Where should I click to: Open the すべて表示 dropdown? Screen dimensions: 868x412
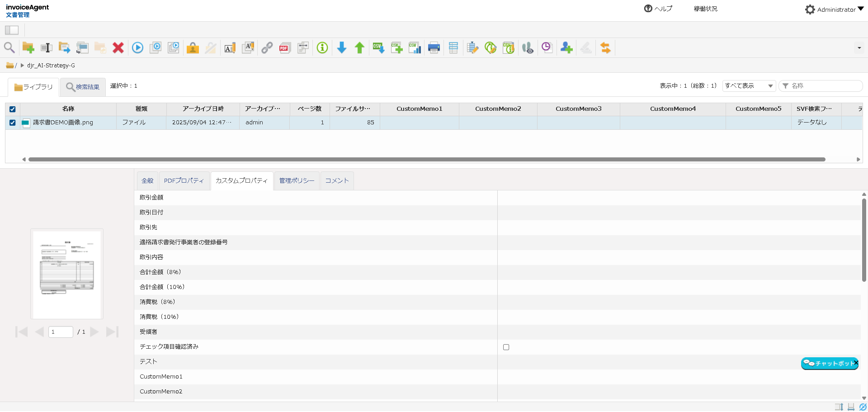(x=749, y=86)
